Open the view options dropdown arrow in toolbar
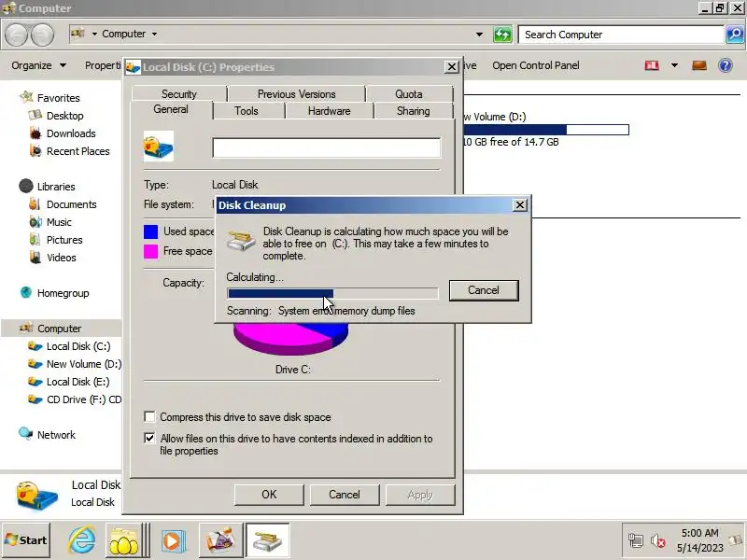The height and width of the screenshot is (560, 747). pos(674,65)
